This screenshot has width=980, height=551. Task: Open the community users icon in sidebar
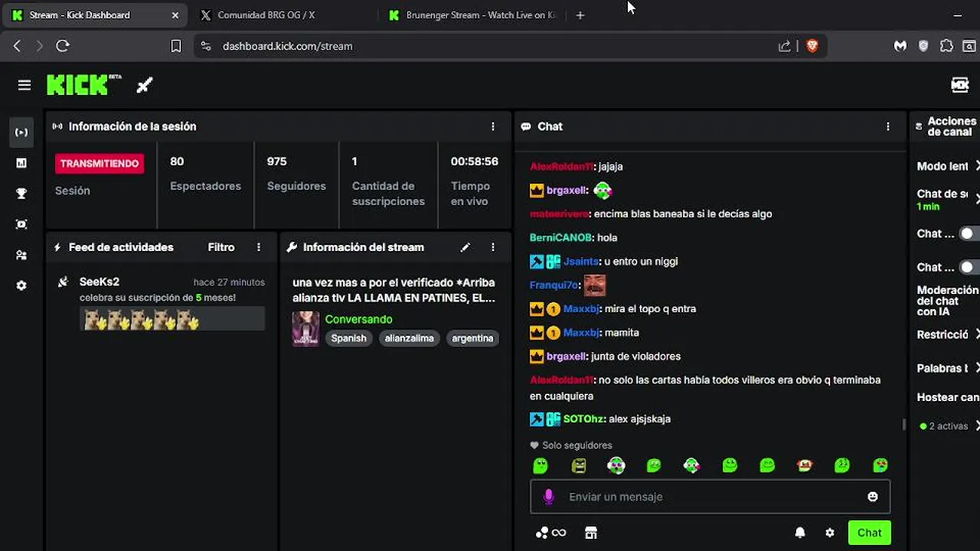point(21,255)
